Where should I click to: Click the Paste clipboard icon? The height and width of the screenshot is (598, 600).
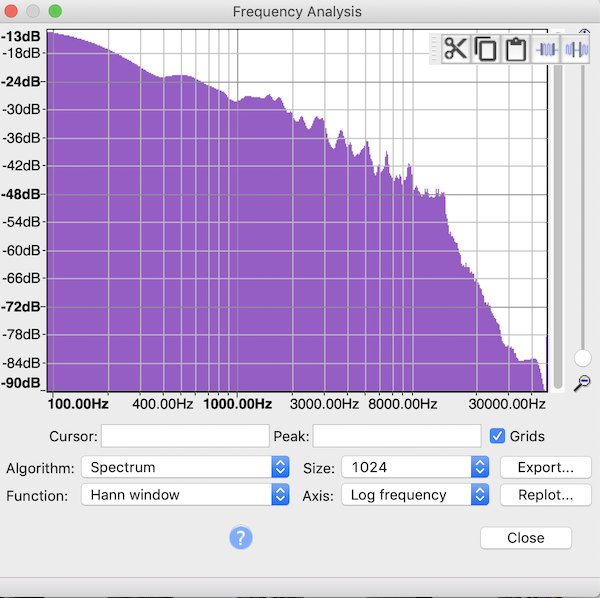515,49
